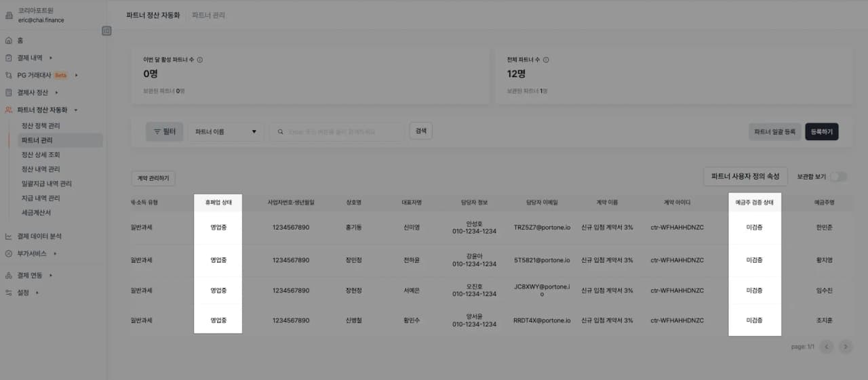The image size is (868, 380).
Task: Click the 코리아포트원 store icon at top left
Action: pyautogui.click(x=9, y=15)
